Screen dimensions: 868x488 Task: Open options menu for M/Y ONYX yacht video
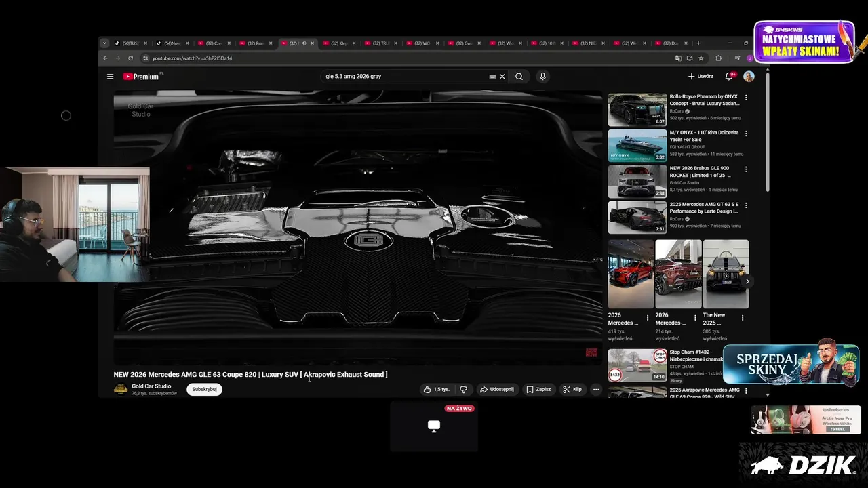click(x=746, y=134)
